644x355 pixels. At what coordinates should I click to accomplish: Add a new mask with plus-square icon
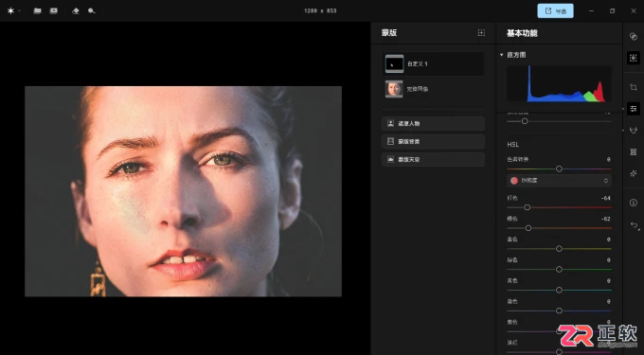click(x=481, y=33)
